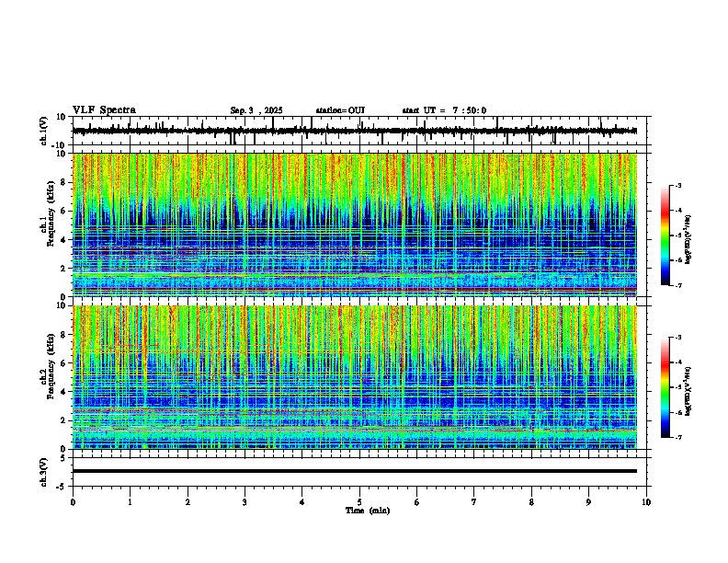
Task: Select the ch.1 spectrogram plot area
Action: 355,224
